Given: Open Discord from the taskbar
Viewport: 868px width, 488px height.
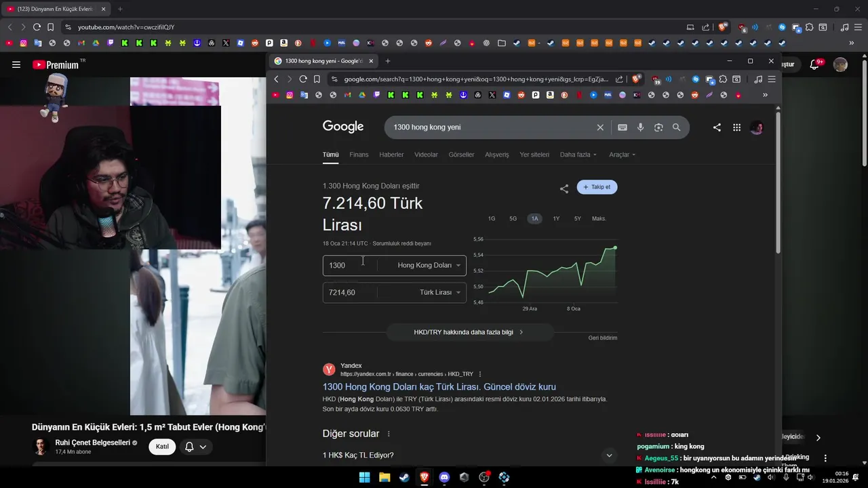Looking at the screenshot, I should coord(444,477).
